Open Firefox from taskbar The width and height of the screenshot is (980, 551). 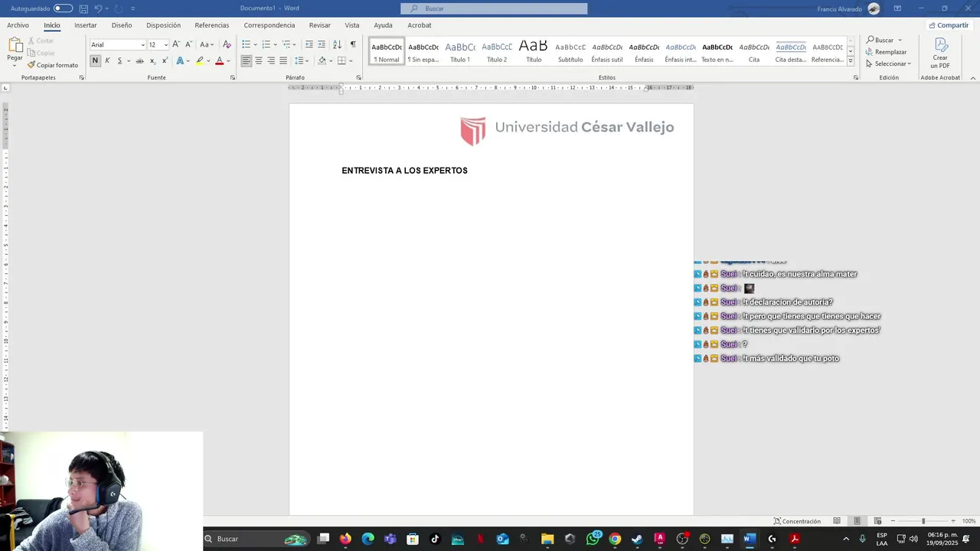(x=345, y=539)
